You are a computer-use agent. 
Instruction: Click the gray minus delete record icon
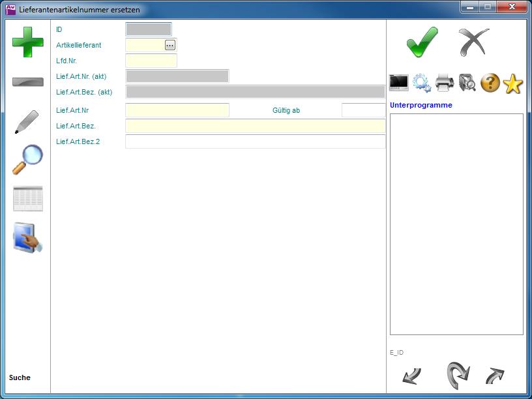[28, 82]
